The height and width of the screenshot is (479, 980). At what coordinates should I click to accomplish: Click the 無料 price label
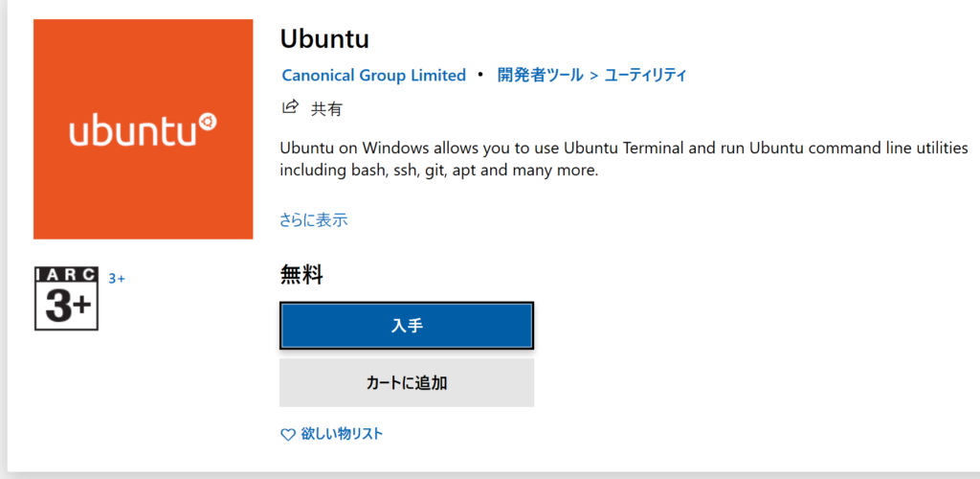pos(301,275)
